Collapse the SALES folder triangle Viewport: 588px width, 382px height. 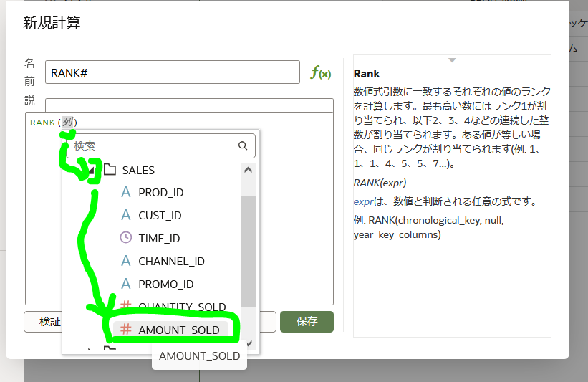point(92,171)
